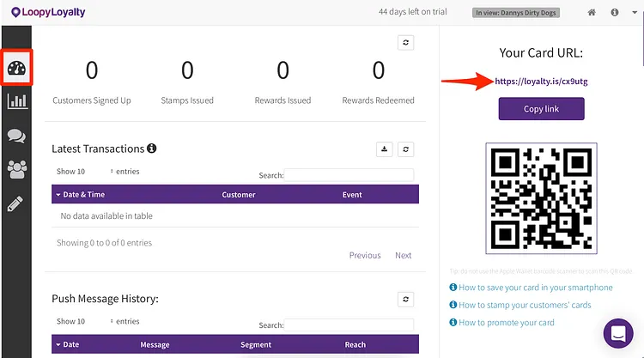Go to Next transactions page
Viewport: 644px width, 358px height.
tap(403, 255)
